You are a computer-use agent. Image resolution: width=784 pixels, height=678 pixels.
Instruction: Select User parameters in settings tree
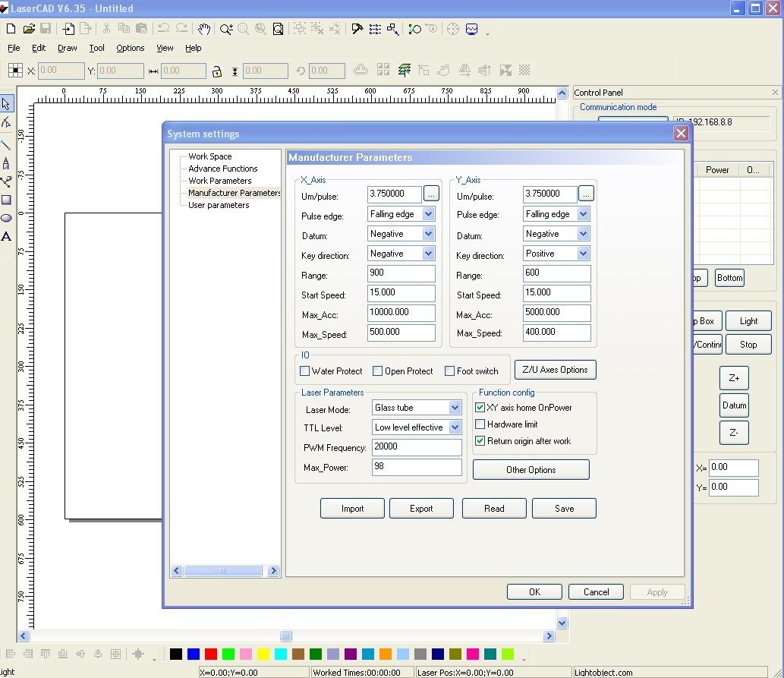[219, 205]
